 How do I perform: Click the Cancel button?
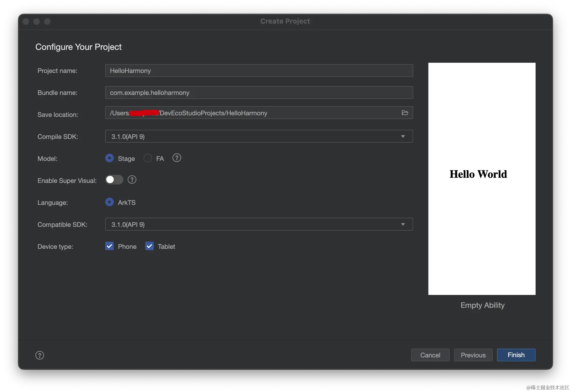[430, 355]
